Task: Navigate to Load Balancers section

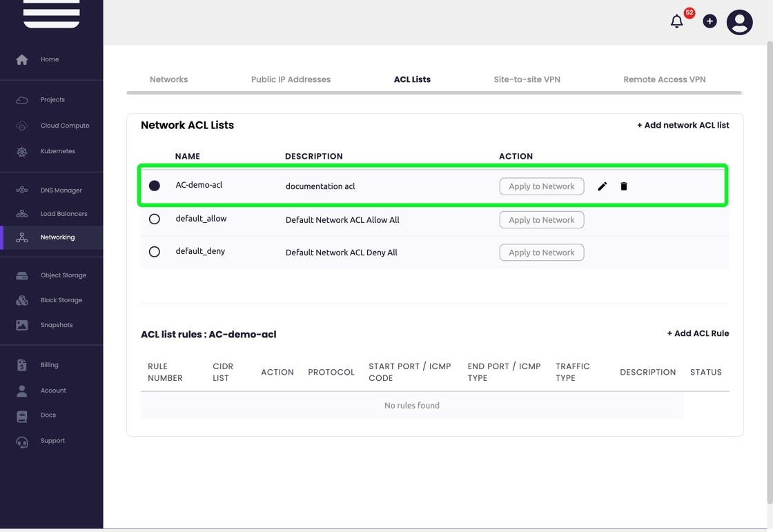Action: click(x=63, y=214)
